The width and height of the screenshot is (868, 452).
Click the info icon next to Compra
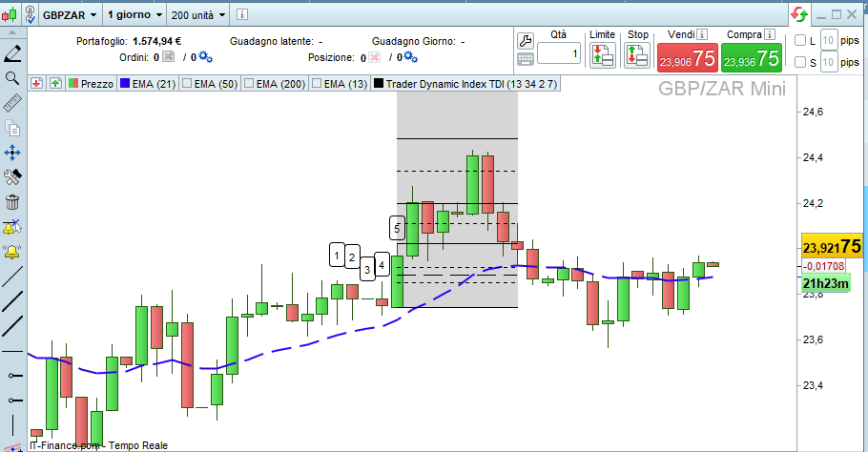coord(770,34)
